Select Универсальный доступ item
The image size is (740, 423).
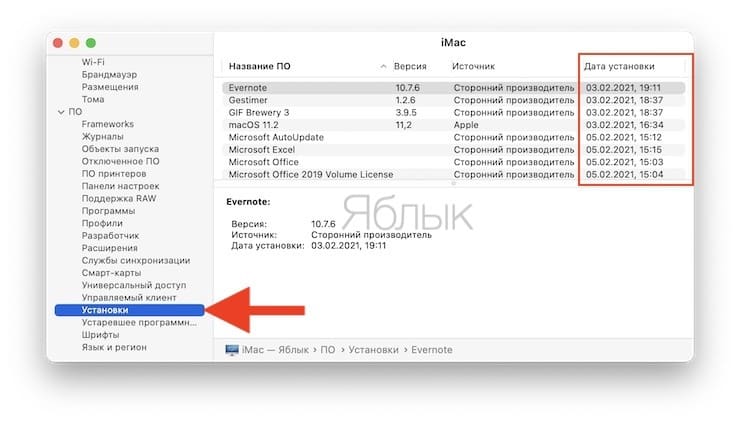click(x=134, y=285)
